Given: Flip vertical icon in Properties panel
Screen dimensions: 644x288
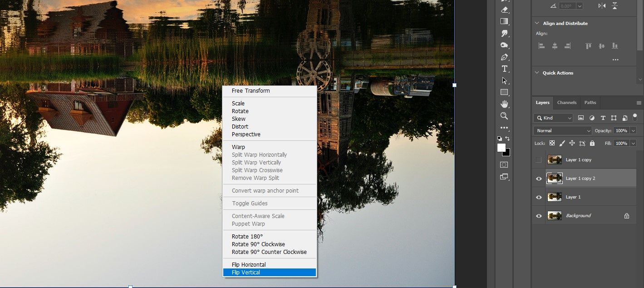Looking at the screenshot, I should coord(615,6).
